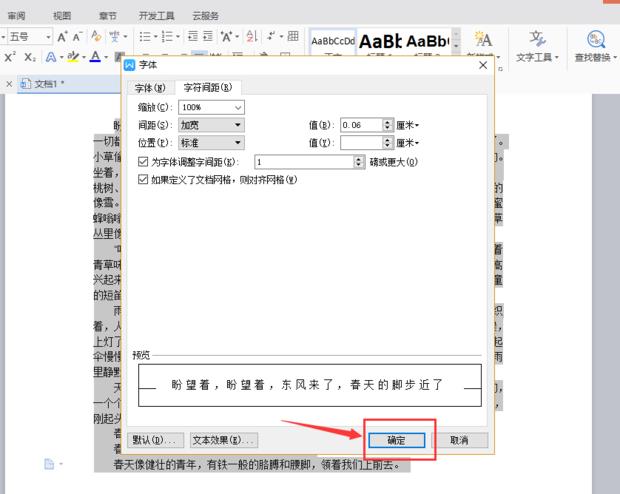The image size is (620, 494).
Task: Expand the highlight color dropdown arrow
Action: [x=84, y=57]
